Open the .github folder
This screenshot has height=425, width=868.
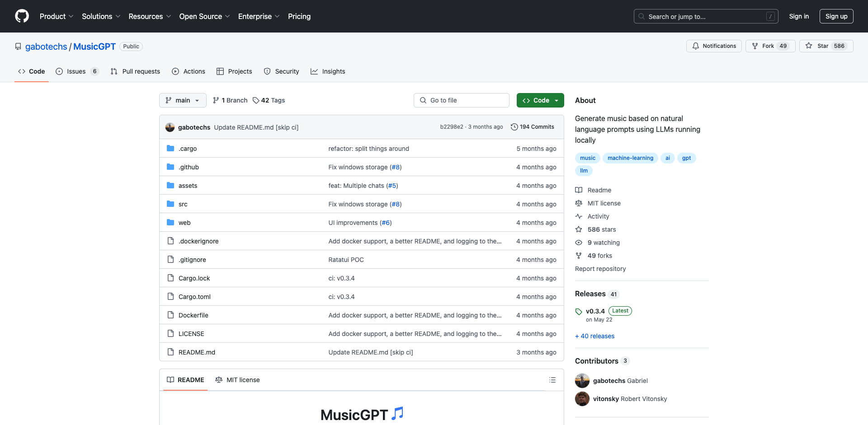189,167
